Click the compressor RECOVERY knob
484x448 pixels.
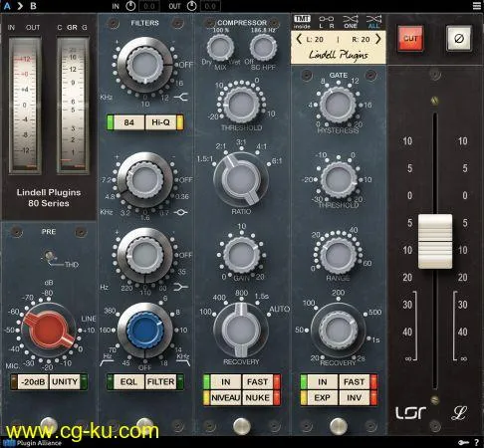(x=241, y=331)
